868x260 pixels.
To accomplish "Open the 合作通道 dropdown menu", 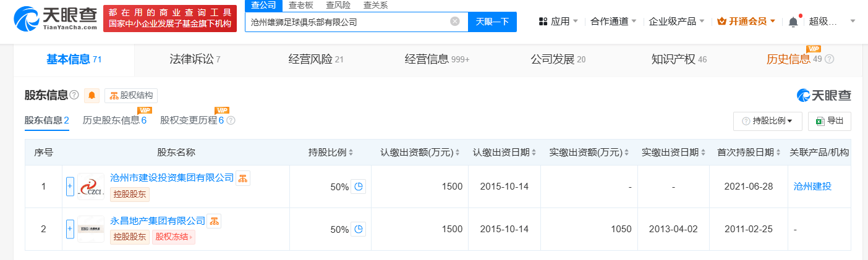I will tap(613, 22).
